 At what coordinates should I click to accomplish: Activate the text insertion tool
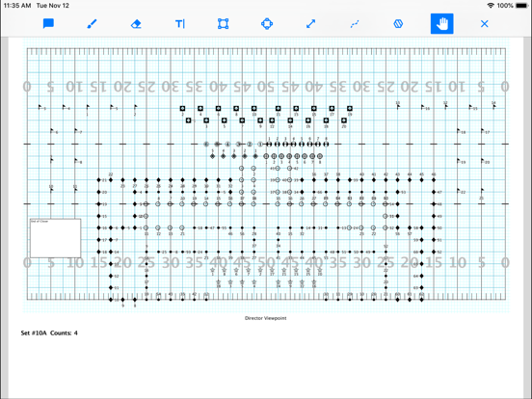click(x=180, y=24)
